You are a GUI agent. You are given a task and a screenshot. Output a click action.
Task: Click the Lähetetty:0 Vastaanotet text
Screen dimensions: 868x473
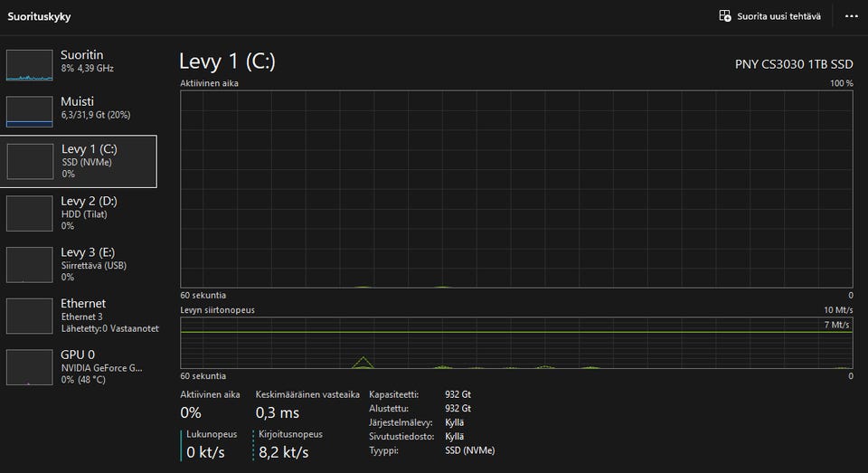tap(109, 329)
